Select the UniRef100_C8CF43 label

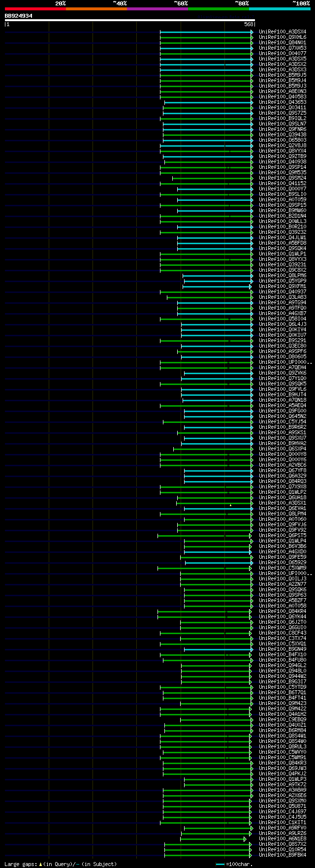[283, 633]
